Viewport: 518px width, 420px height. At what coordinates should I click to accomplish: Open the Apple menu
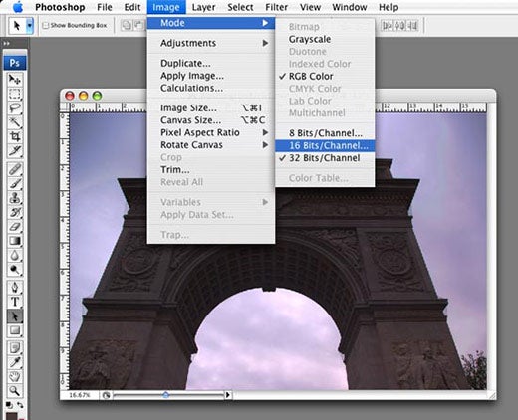pyautogui.click(x=18, y=7)
